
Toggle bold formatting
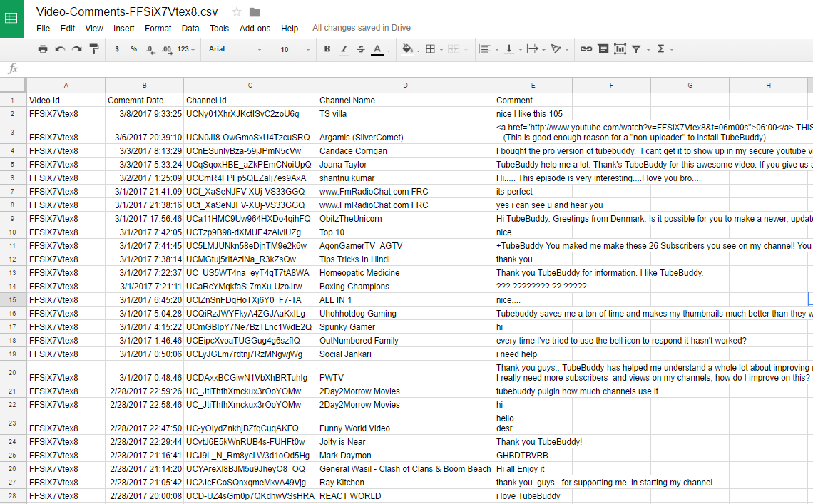pyautogui.click(x=327, y=49)
